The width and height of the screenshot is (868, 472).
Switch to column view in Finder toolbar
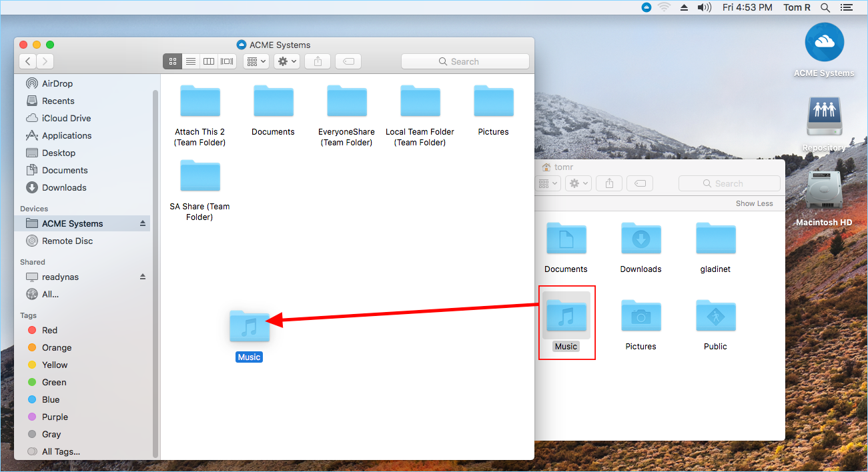209,61
